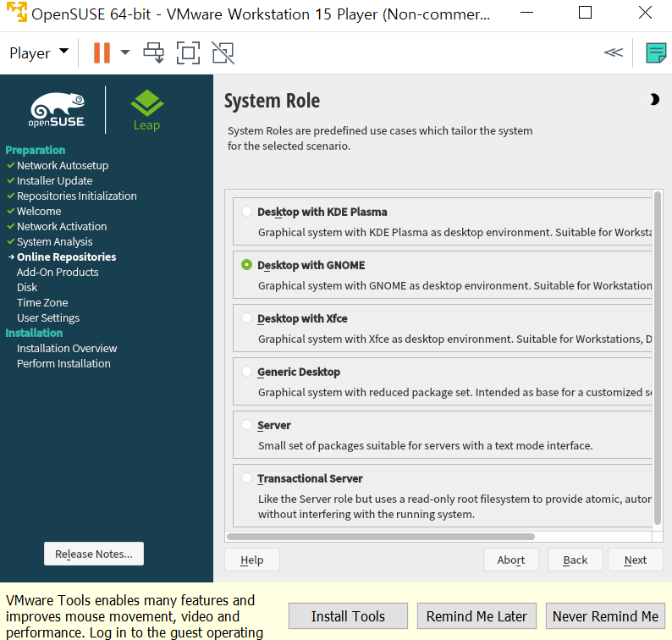Choose Never Remind Me
672x640 pixels.
605,616
